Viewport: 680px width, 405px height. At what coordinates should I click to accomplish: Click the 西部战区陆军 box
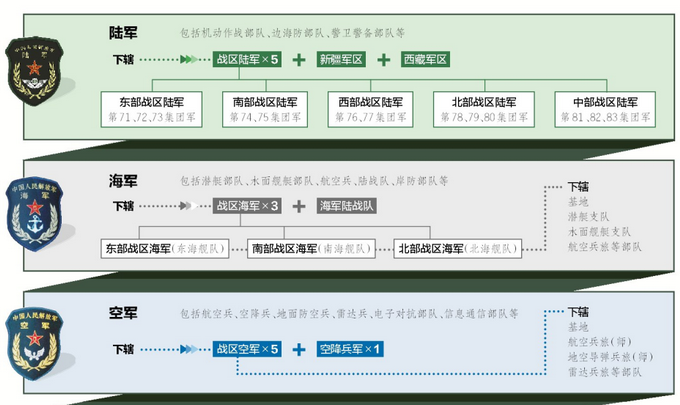(x=379, y=109)
